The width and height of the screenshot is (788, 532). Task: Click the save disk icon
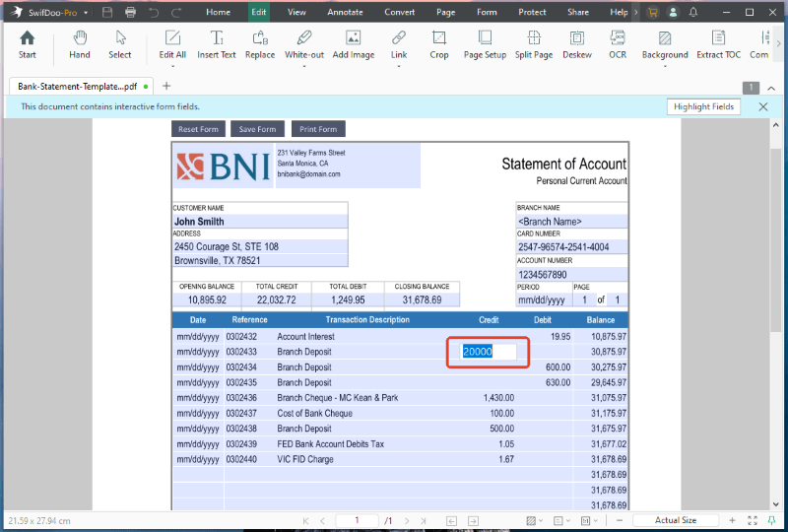107,12
